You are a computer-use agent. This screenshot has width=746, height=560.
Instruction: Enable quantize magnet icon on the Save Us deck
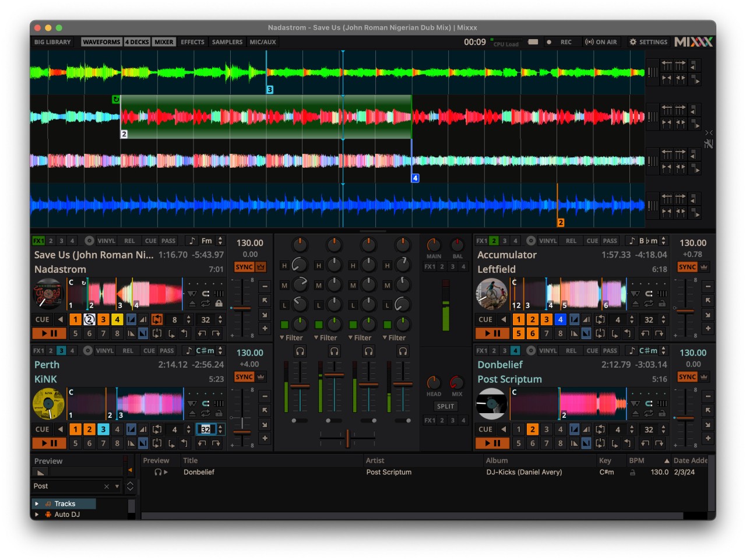(x=206, y=294)
